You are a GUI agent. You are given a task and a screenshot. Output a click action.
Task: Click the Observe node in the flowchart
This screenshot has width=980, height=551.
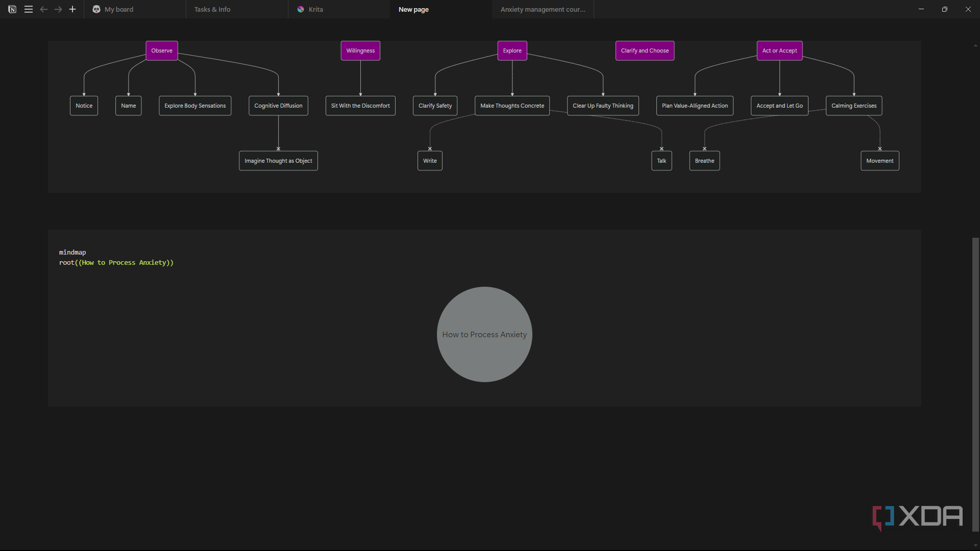(x=162, y=51)
